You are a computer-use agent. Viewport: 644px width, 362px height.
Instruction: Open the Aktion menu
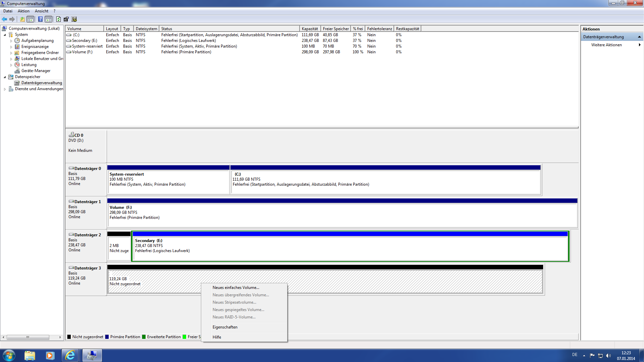pos(23,11)
